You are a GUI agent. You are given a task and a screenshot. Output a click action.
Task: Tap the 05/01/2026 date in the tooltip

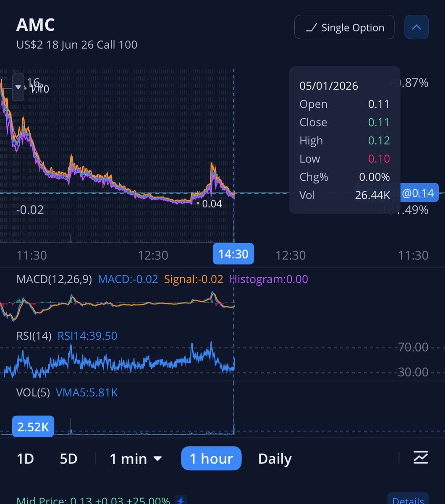[x=329, y=86]
